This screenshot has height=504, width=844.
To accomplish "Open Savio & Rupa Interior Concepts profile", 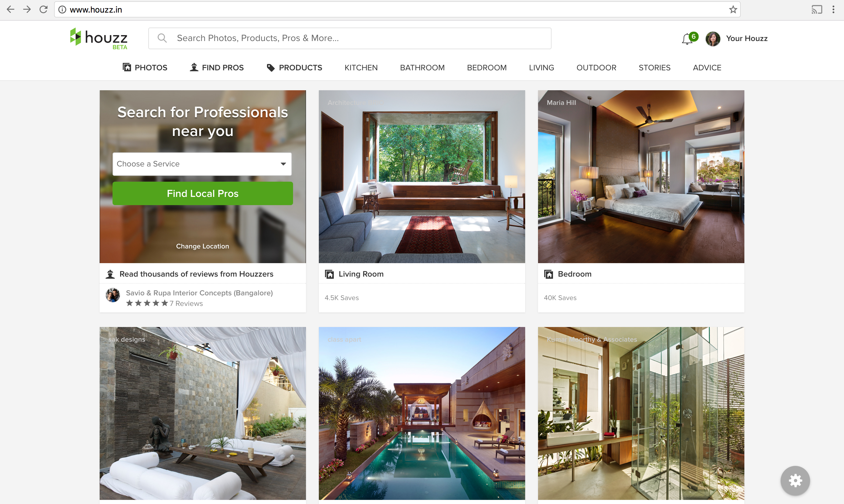I will [x=199, y=293].
